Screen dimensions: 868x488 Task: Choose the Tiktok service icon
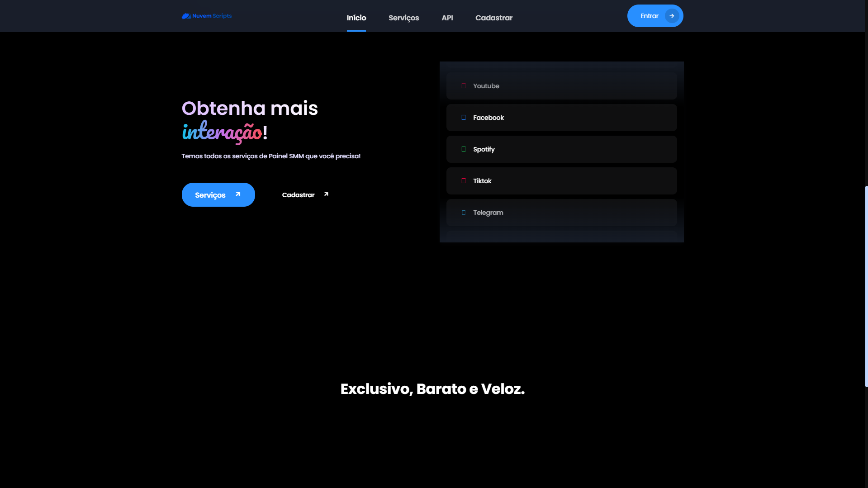(x=463, y=181)
